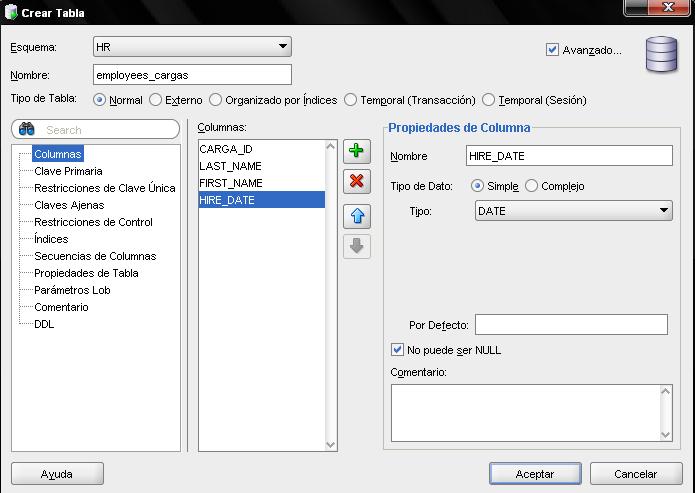695x493 pixels.
Task: Click the binoculars search icon
Action: 27,129
